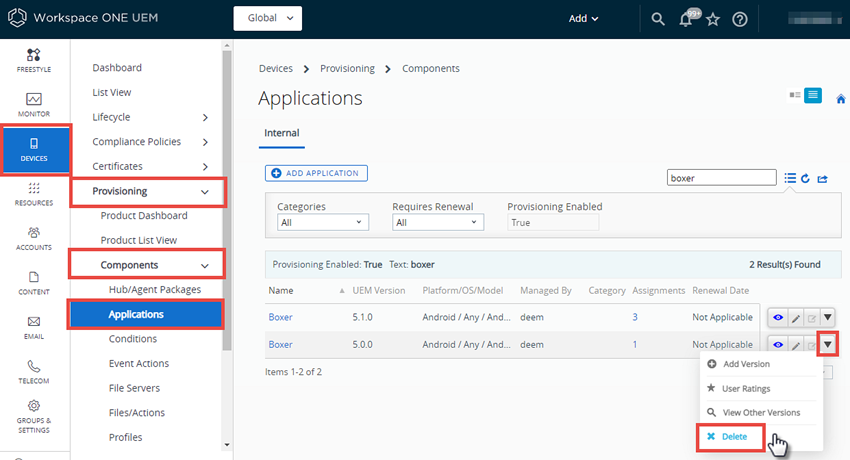Open List View in devices menu
The width and height of the screenshot is (850, 460).
(x=112, y=93)
